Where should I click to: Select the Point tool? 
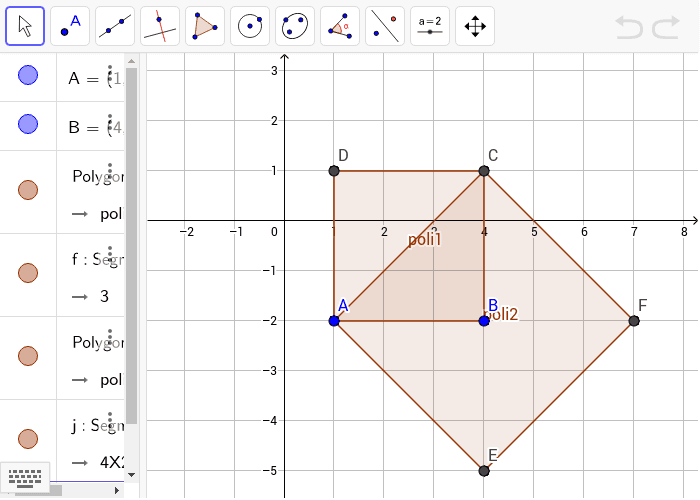(70, 26)
